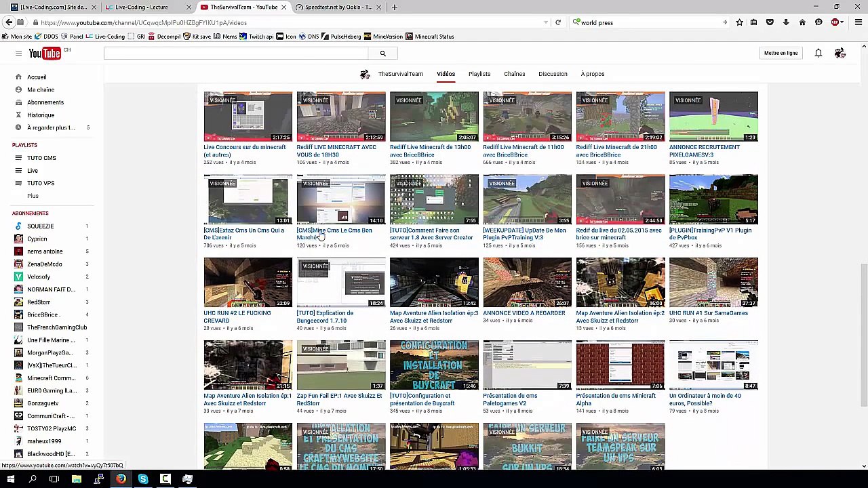Click the Live playlist icon
This screenshot has height=488, width=868.
[18, 171]
